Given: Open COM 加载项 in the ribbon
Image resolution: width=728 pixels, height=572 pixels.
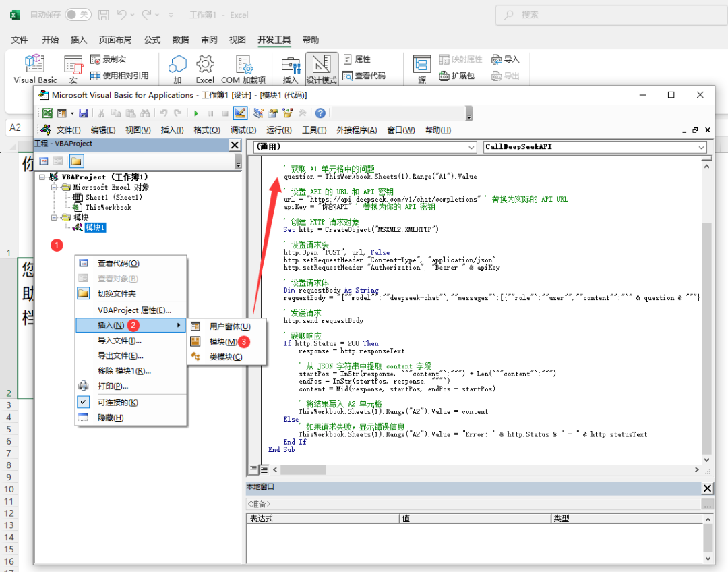Looking at the screenshot, I should (243, 69).
